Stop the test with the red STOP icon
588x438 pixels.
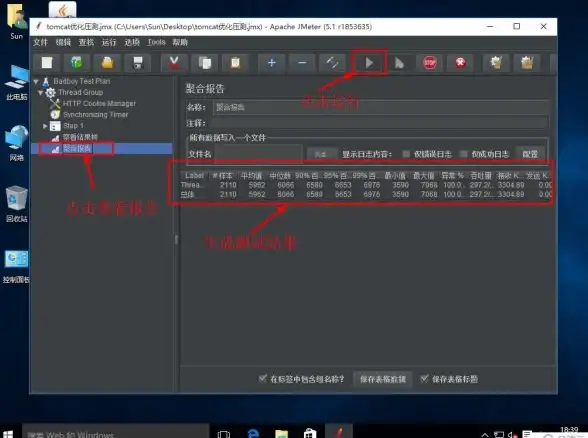click(430, 63)
